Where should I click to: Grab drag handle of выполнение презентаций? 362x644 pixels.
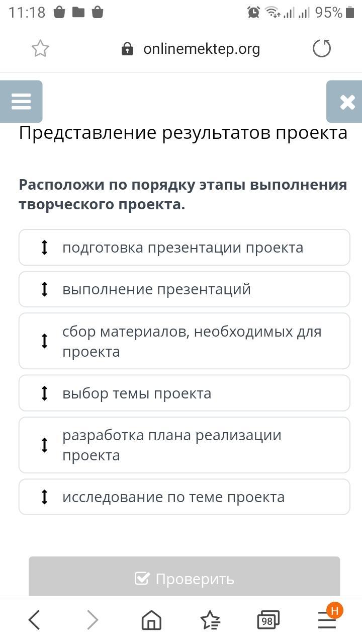coord(44,289)
